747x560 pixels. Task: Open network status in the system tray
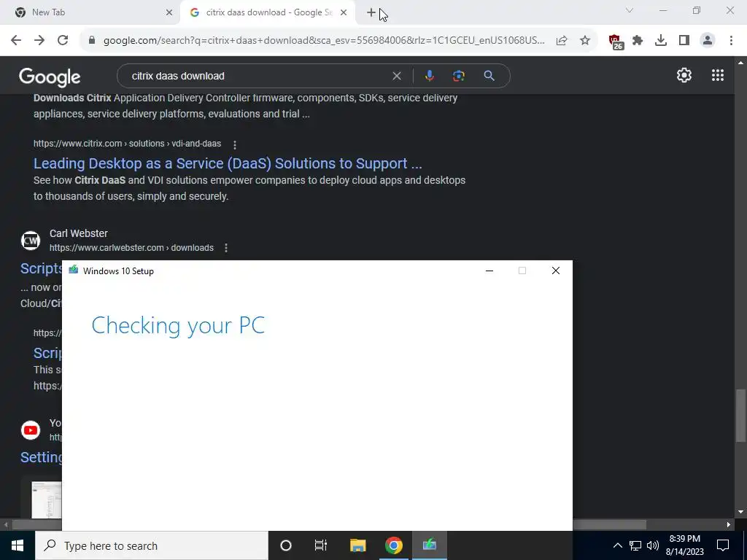(x=635, y=545)
